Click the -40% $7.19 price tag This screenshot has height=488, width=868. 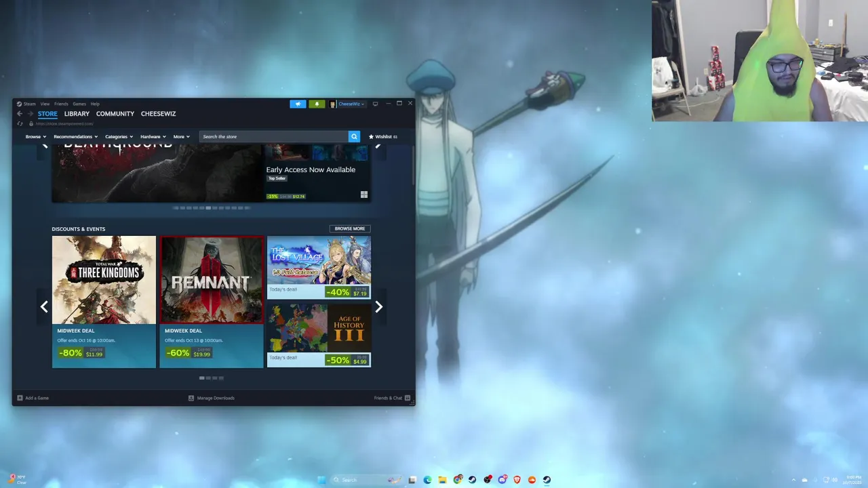pos(347,292)
